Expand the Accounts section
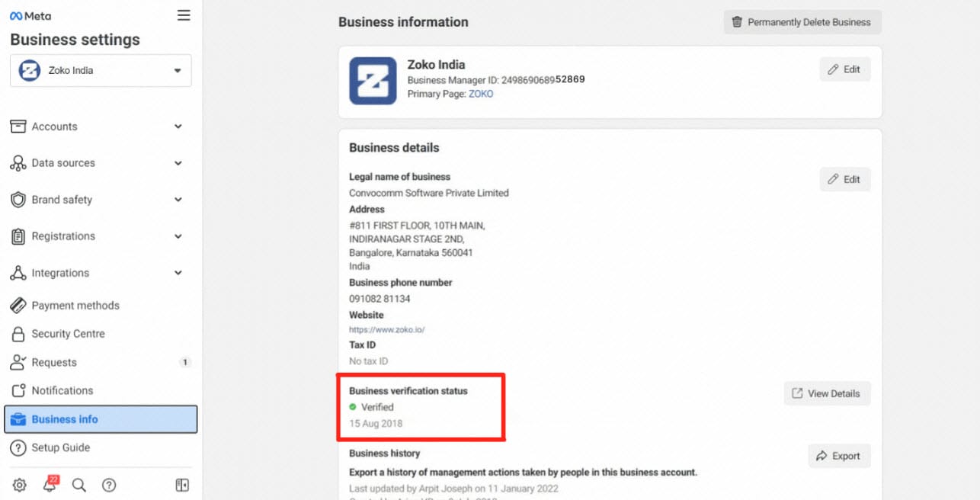Image resolution: width=980 pixels, height=500 pixels. [96, 127]
